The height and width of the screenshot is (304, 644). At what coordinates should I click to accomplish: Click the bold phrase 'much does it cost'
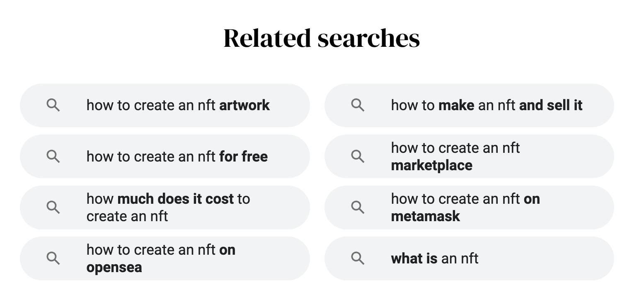175,199
